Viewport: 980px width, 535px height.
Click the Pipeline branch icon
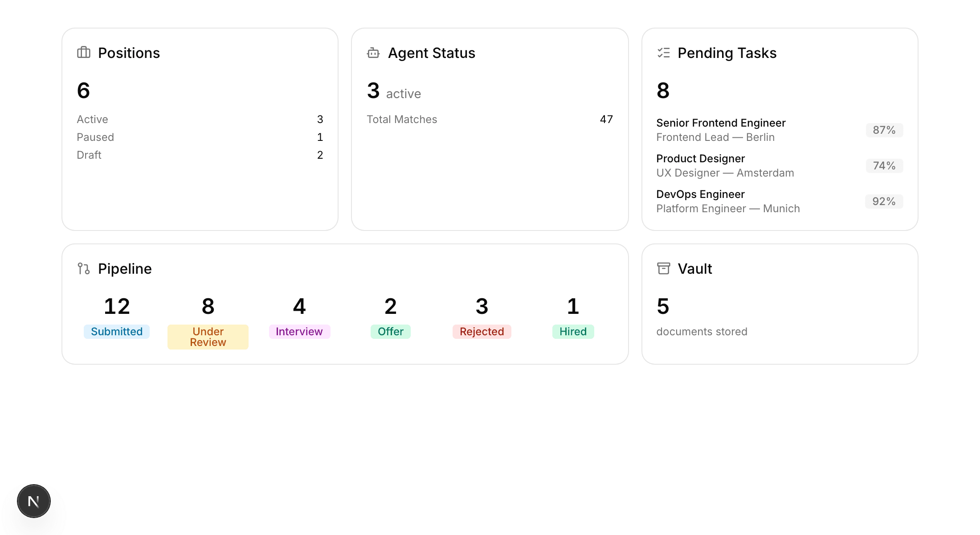coord(83,268)
